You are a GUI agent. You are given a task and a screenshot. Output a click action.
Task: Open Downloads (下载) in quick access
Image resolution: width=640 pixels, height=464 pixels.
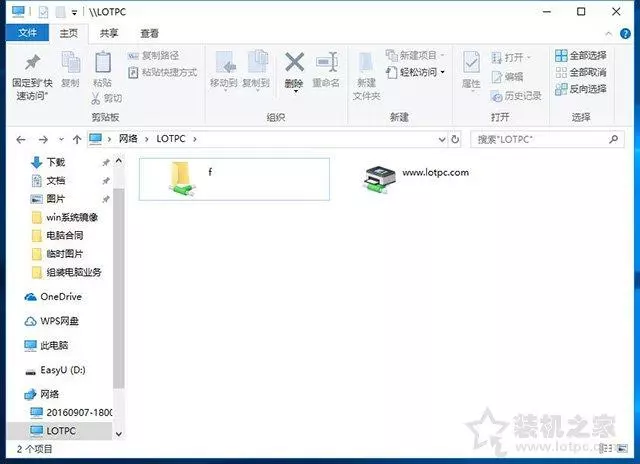pos(56,162)
